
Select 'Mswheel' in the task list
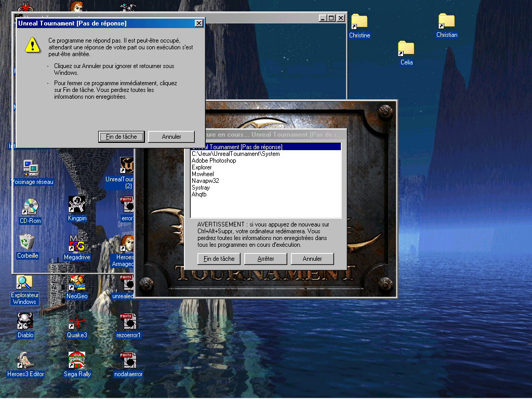[266, 174]
